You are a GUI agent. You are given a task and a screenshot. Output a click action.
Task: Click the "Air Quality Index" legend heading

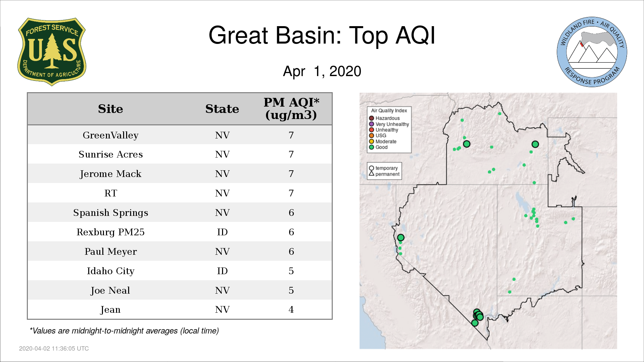(x=389, y=111)
